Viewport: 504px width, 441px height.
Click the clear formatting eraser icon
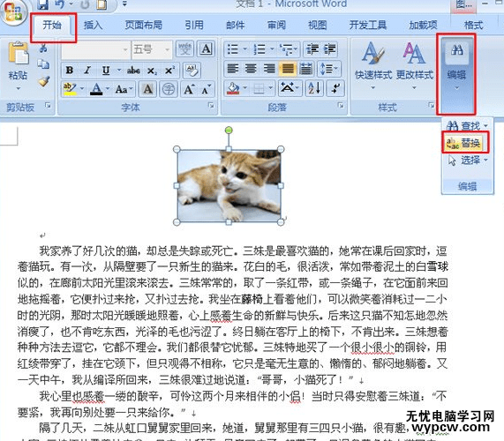(192, 71)
